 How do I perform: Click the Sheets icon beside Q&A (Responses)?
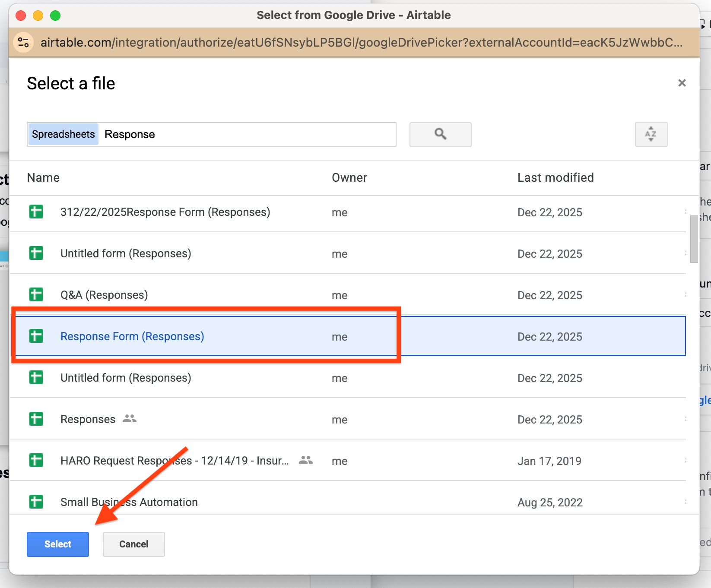point(36,294)
